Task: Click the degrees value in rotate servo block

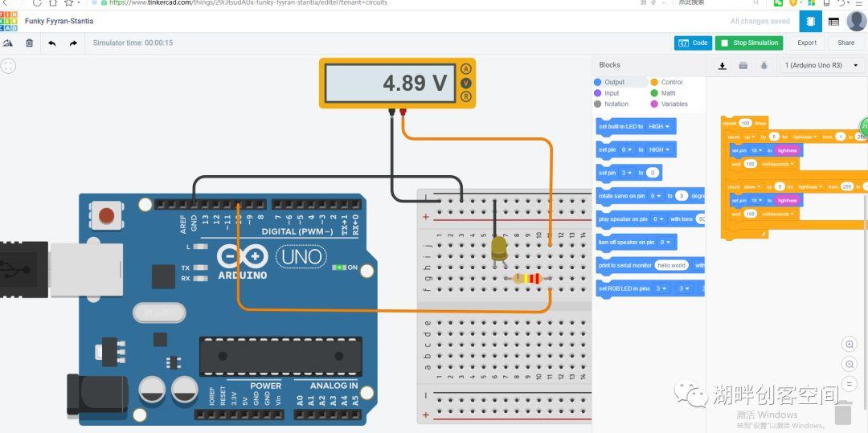Action: click(x=682, y=196)
